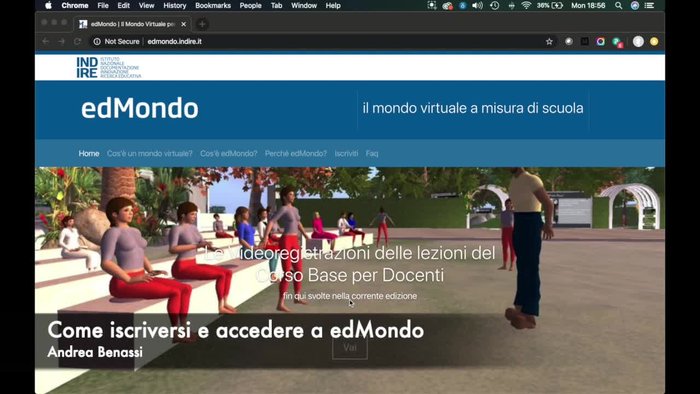Open the View menu
This screenshot has width=700, height=394.
pos(146,5)
